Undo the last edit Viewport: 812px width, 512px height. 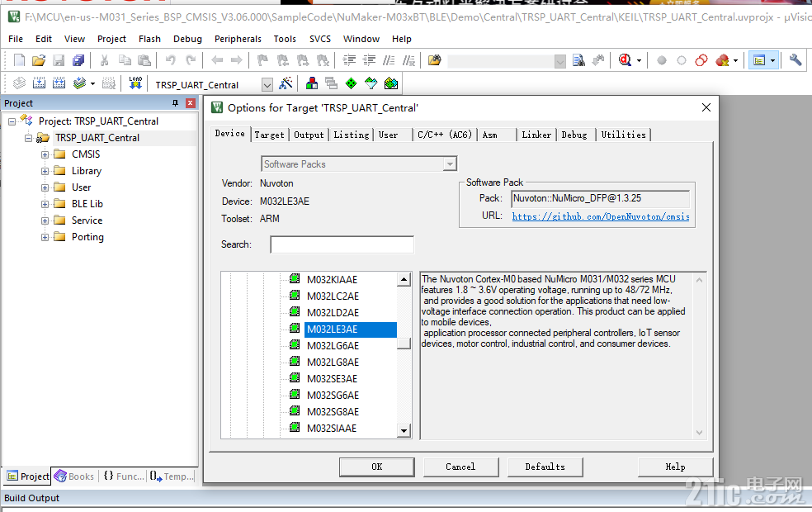tap(170, 60)
